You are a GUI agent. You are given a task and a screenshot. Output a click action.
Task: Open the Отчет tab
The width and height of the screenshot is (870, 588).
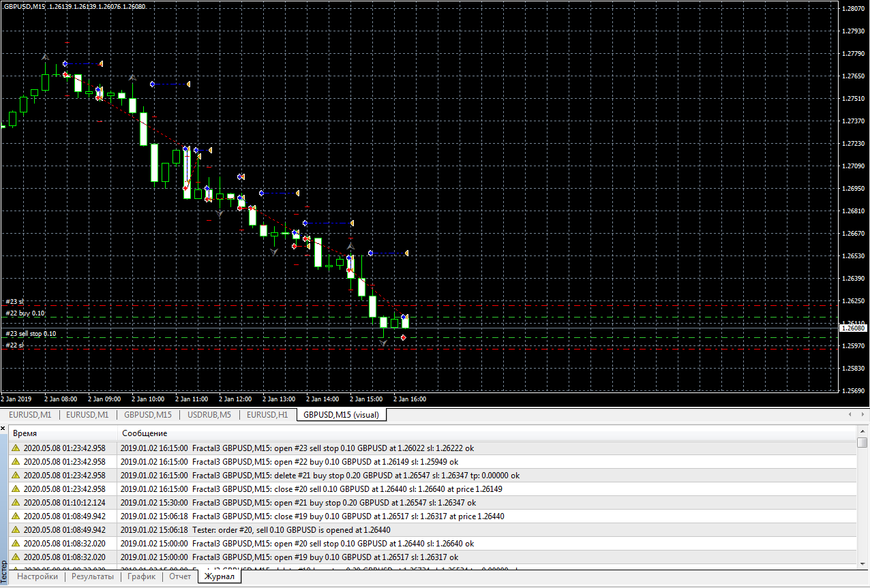coord(180,576)
